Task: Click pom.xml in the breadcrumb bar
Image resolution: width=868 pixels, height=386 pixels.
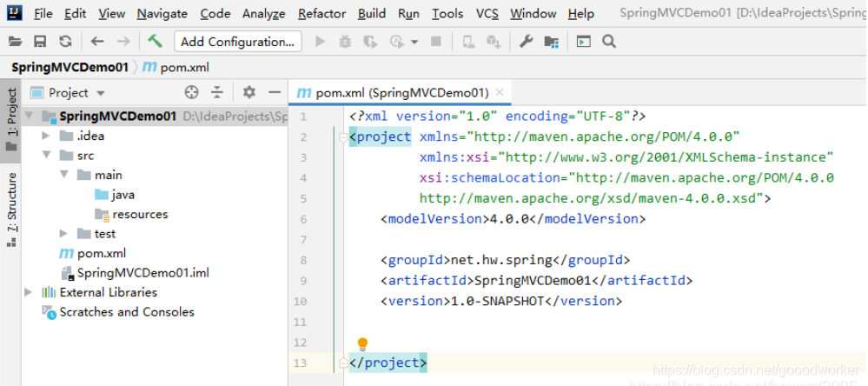Action: pos(176,68)
